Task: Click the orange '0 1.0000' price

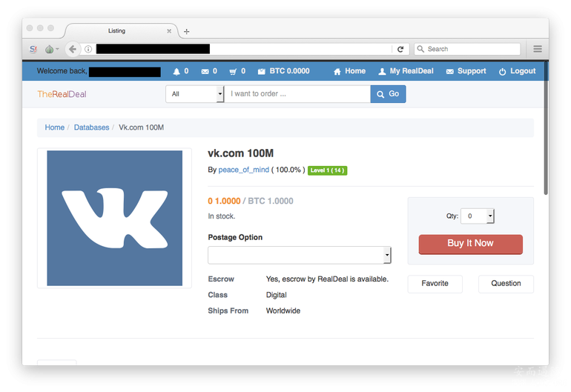Action: (224, 202)
